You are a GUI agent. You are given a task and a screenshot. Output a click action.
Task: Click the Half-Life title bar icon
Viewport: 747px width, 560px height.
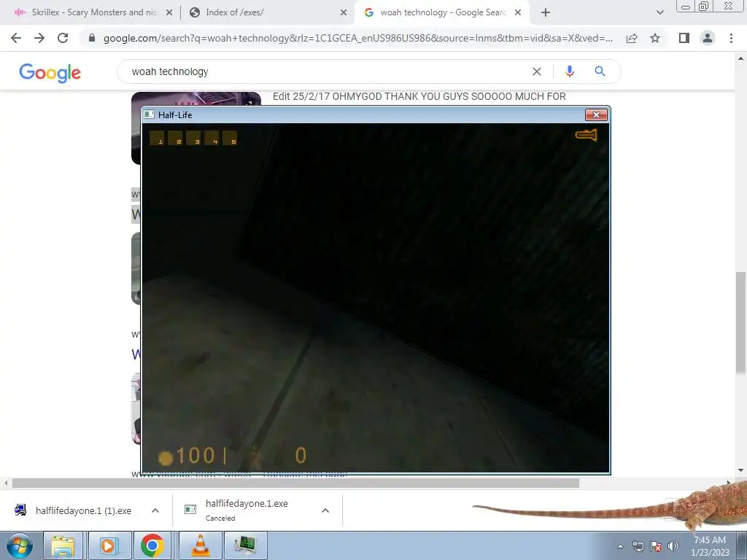pos(149,114)
